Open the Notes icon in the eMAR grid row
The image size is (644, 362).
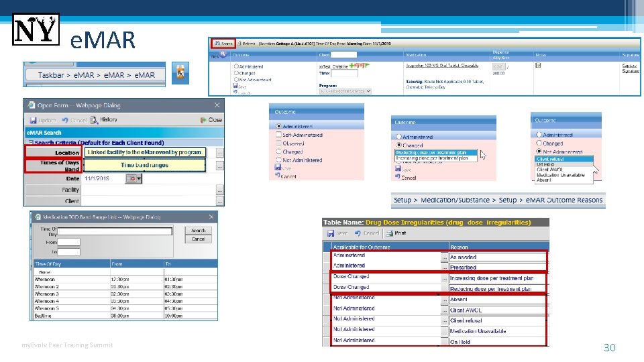(538, 65)
